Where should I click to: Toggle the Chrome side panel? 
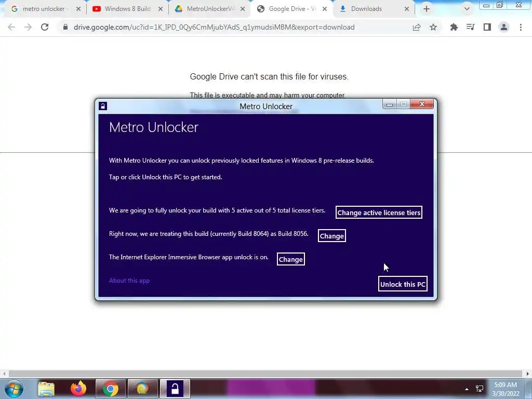487,27
